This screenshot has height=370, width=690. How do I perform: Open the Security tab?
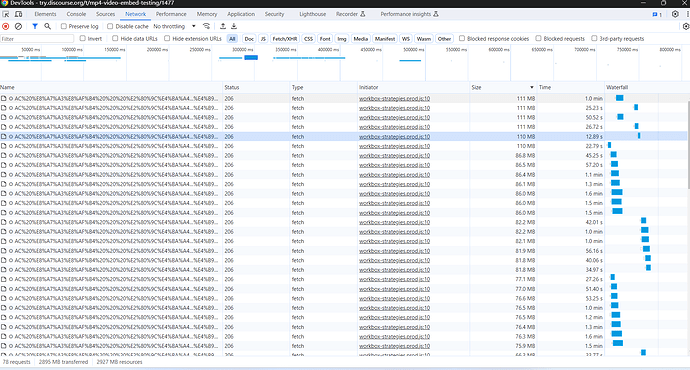pyautogui.click(x=275, y=14)
